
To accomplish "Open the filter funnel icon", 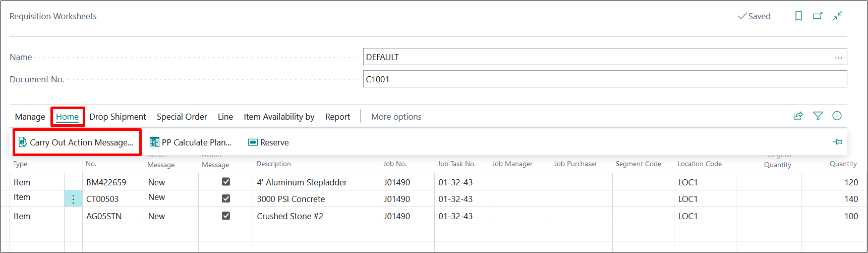I will tap(818, 116).
